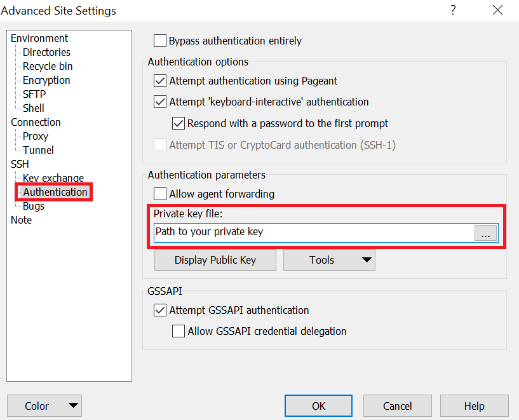519x420 pixels.
Task: Uncheck Respond with a password to first prompt
Action: (x=179, y=123)
